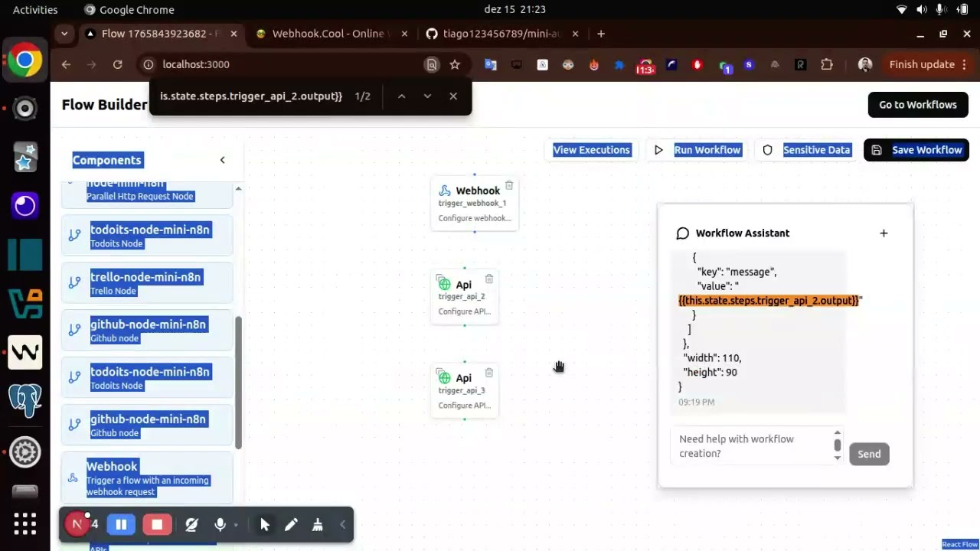Click the Save Workflow disk icon
The height and width of the screenshot is (551, 980).
pos(877,150)
